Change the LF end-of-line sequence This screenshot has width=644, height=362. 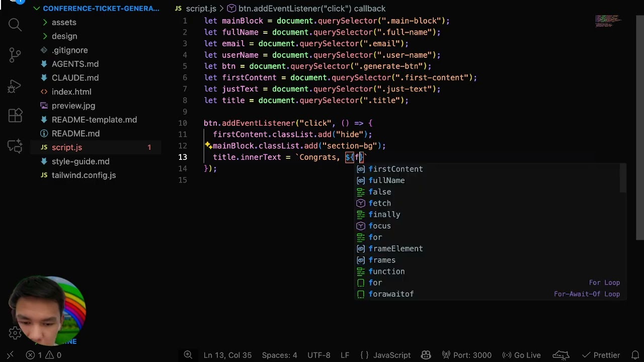click(x=345, y=355)
